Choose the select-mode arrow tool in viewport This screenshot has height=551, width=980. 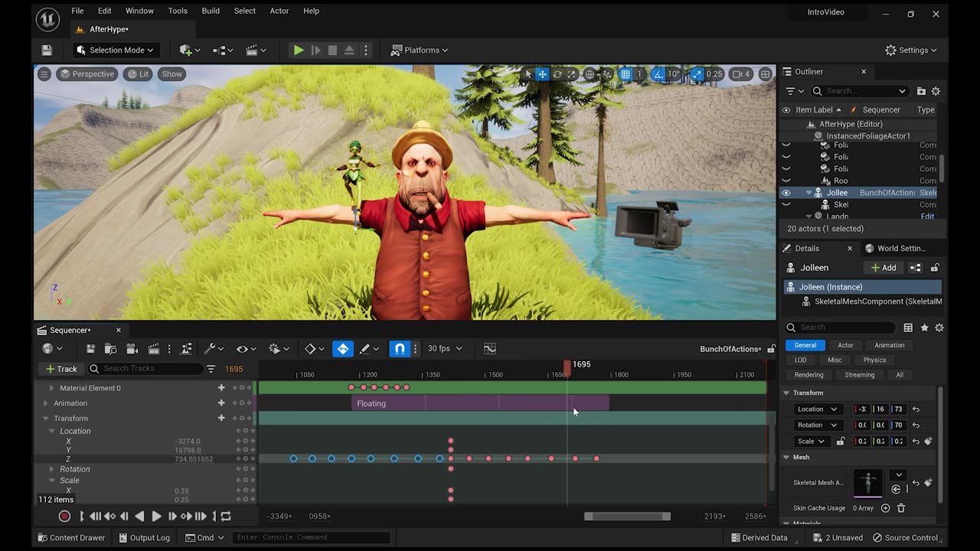click(x=528, y=74)
